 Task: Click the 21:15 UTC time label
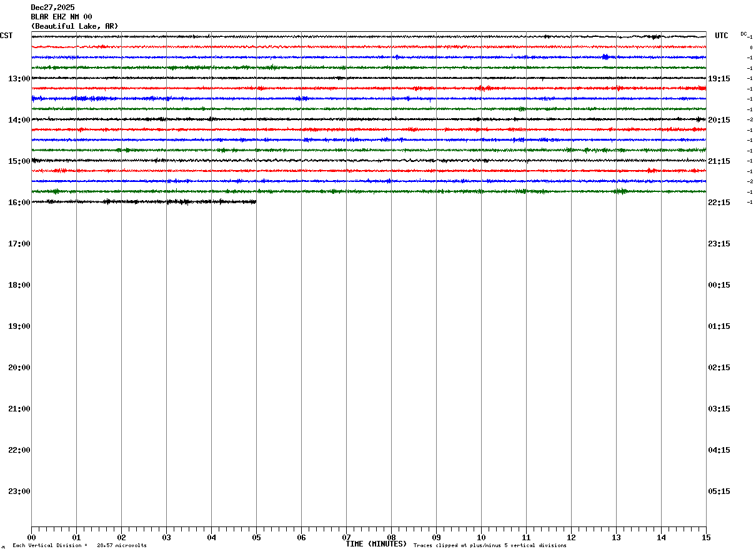719,161
